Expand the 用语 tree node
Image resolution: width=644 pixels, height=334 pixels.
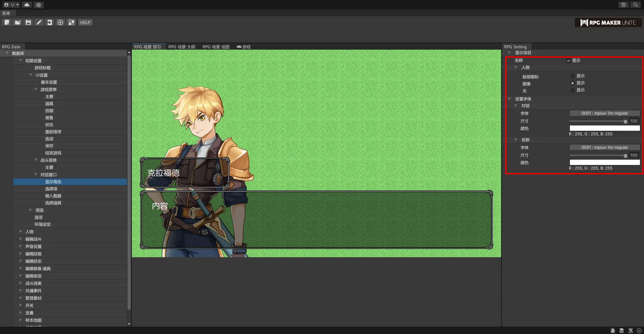(x=31, y=210)
